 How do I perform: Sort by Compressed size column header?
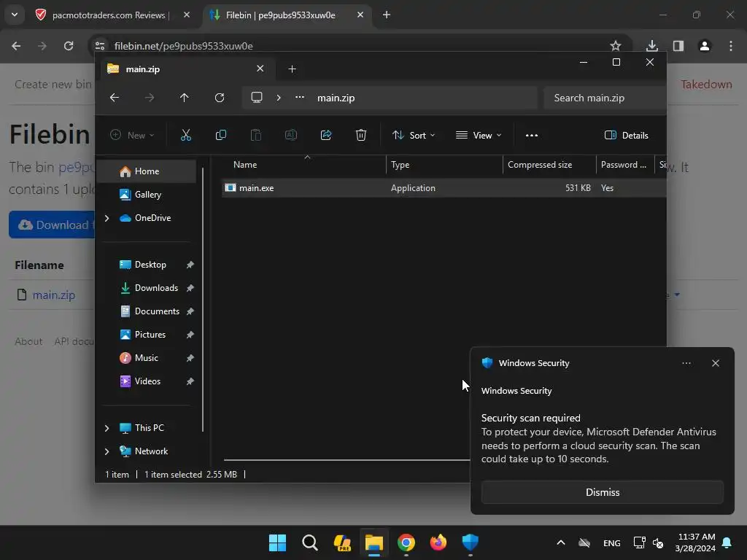(549, 165)
